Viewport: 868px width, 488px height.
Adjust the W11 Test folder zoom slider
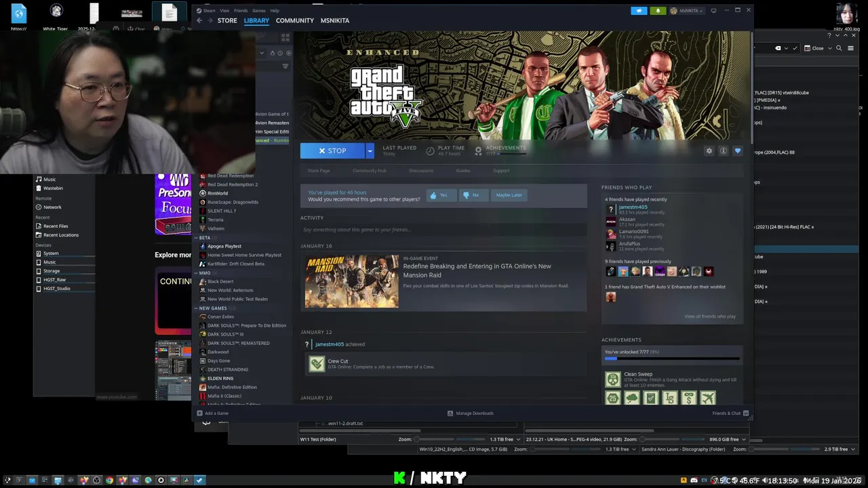click(450, 439)
